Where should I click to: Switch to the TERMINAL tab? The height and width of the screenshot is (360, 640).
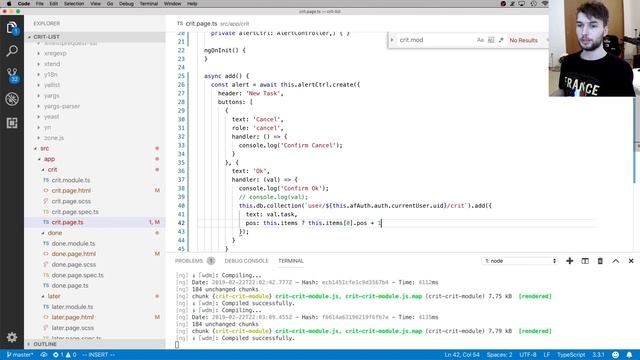coord(291,261)
